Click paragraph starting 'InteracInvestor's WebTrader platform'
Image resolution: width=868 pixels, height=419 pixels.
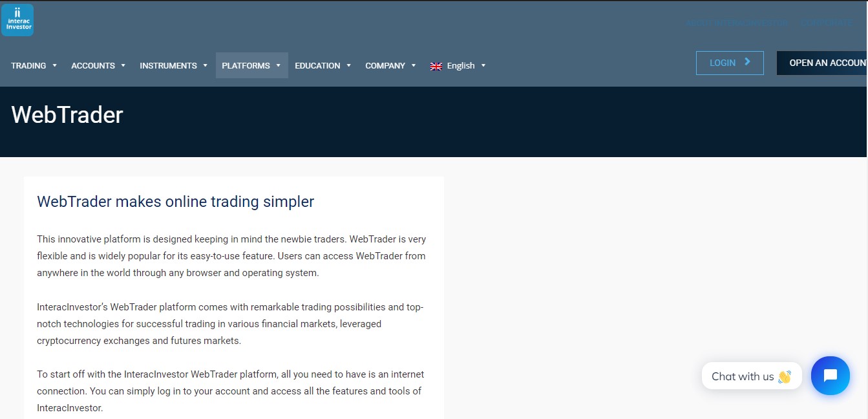point(230,324)
